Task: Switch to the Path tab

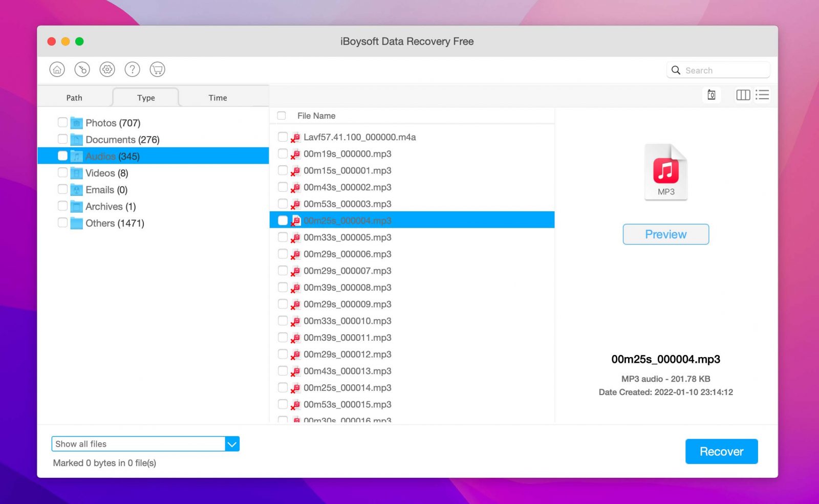Action: 74,97
